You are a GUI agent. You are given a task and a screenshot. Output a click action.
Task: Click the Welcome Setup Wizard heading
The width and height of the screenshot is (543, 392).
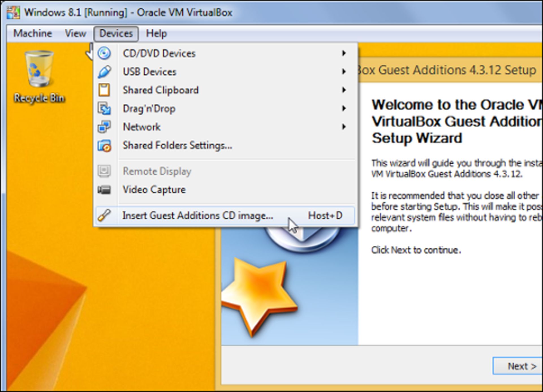[x=457, y=122]
